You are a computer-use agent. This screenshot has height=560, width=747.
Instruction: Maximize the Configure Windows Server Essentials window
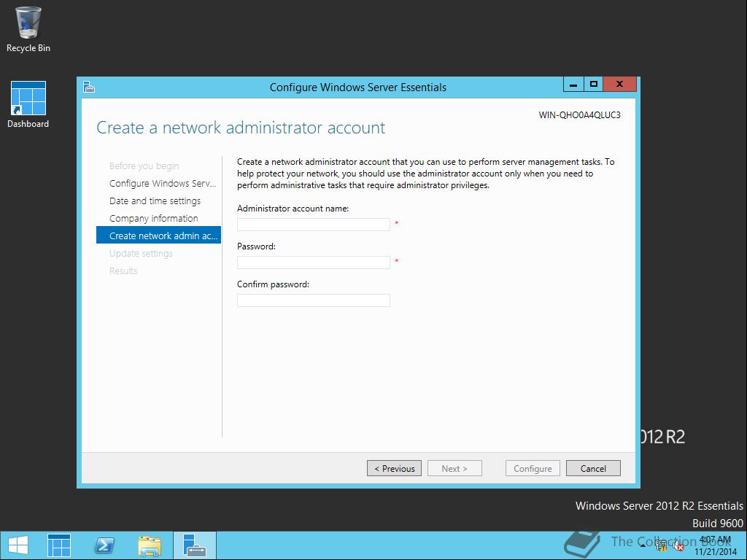tap(593, 85)
